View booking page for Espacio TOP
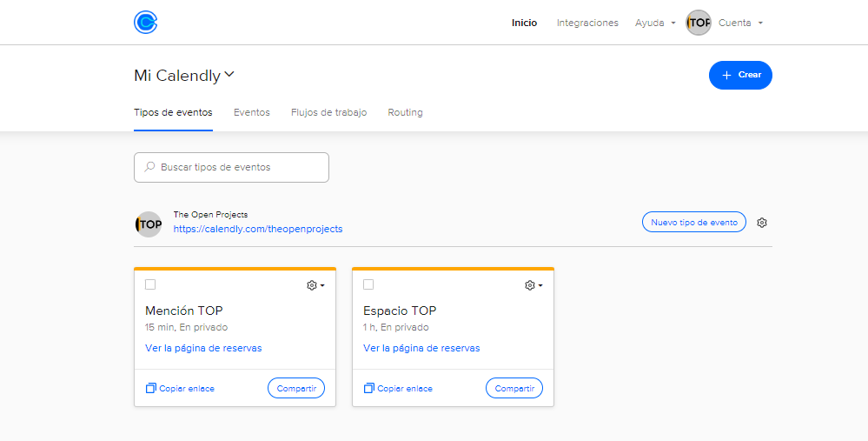The width and height of the screenshot is (868, 441). coord(421,348)
